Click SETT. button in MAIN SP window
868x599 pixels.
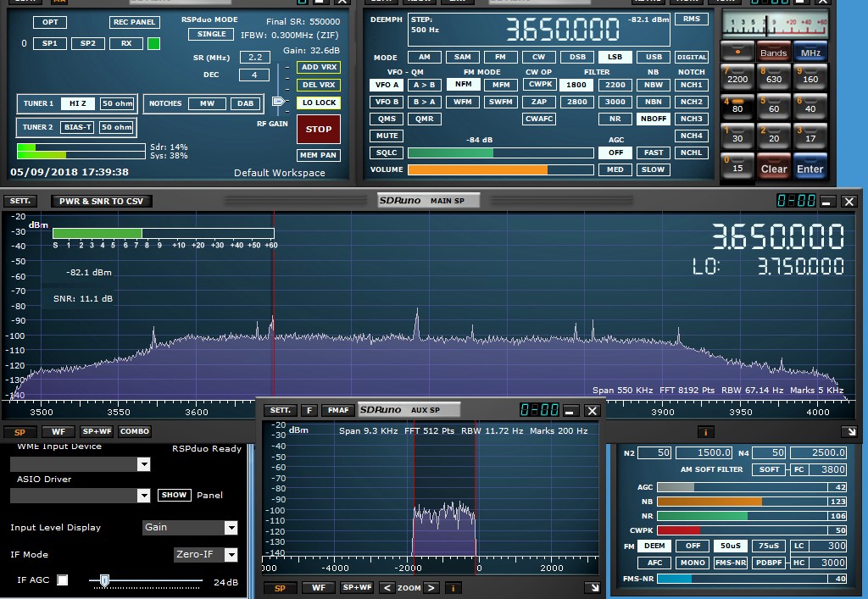tap(20, 202)
